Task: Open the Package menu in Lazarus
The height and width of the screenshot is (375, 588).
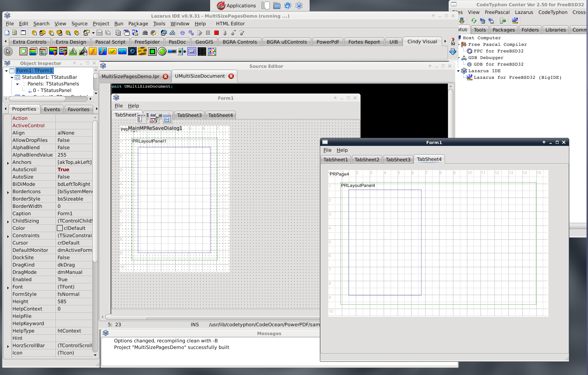Action: 138,23
